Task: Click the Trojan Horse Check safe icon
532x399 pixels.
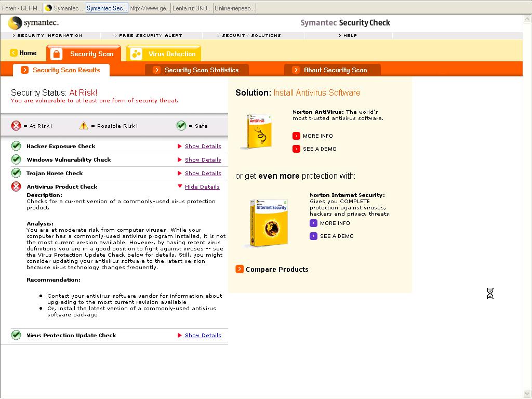Action: pos(16,173)
